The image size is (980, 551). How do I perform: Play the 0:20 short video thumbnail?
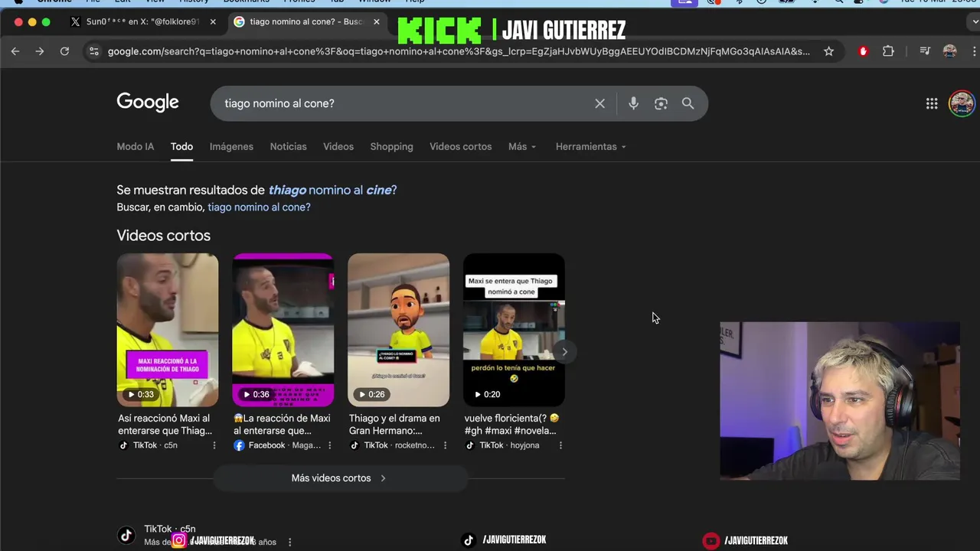514,330
